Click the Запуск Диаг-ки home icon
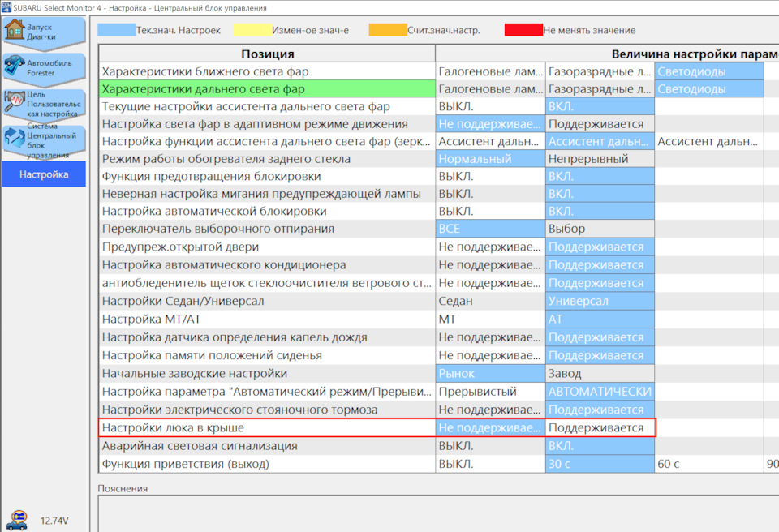The height and width of the screenshot is (532, 779). (x=14, y=30)
